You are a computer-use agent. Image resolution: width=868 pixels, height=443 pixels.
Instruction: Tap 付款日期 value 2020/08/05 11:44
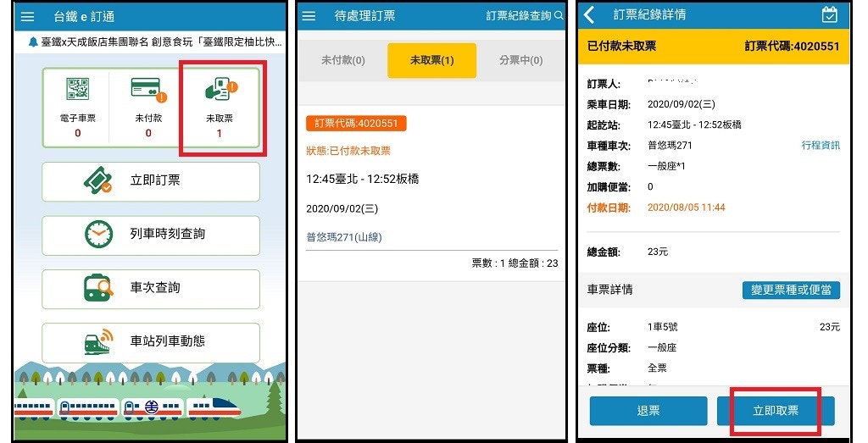click(687, 208)
